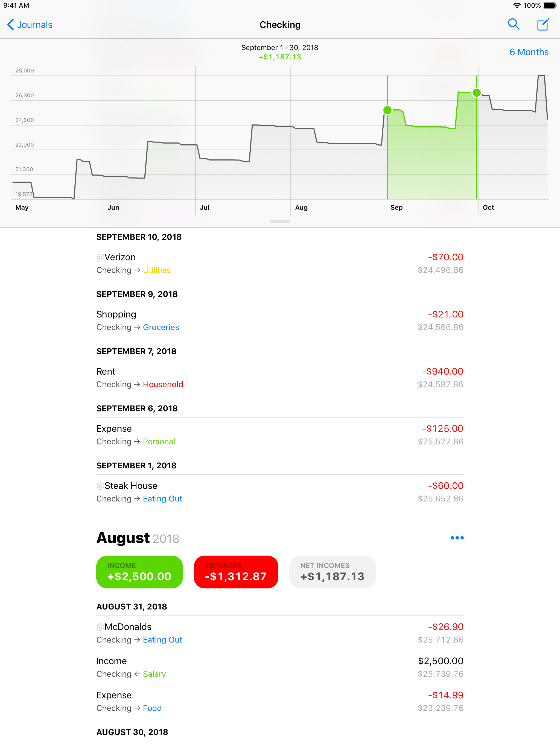Open the search magnifier icon
The width and height of the screenshot is (560, 747).
tap(514, 24)
